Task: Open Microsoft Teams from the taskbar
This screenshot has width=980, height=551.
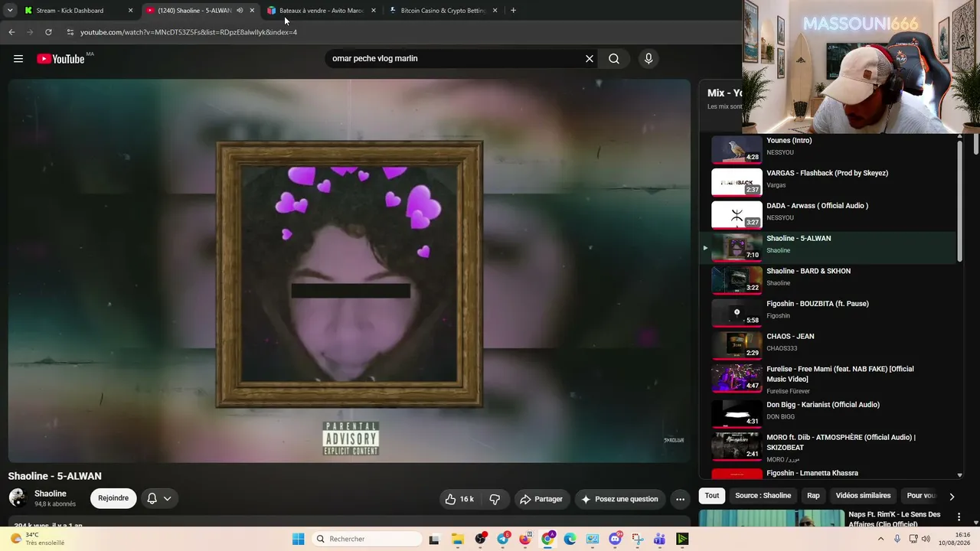Action: pyautogui.click(x=659, y=539)
